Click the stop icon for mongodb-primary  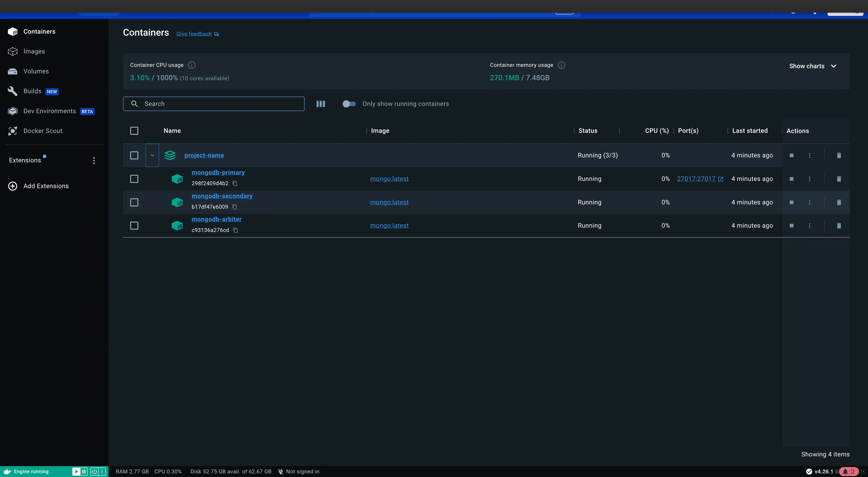tap(791, 179)
